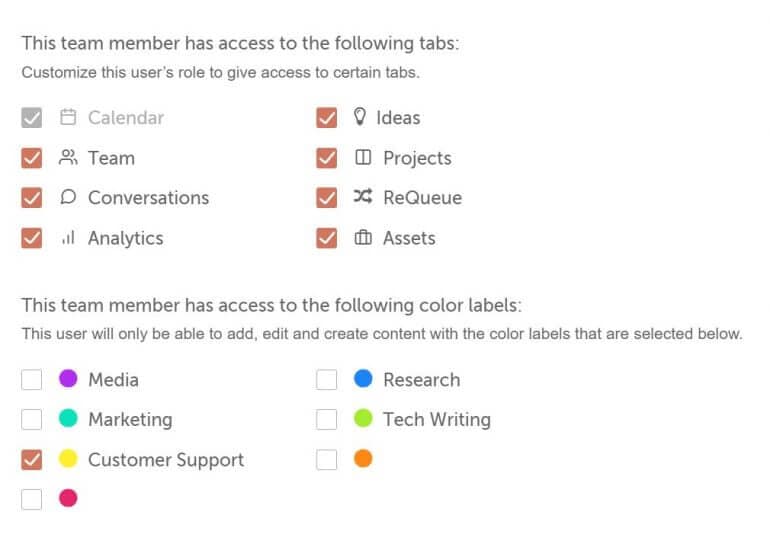Disable the Ideas tab checkbox

[x=327, y=117]
